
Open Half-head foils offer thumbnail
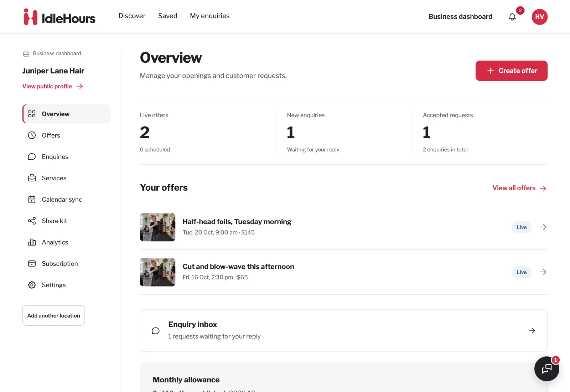157,227
